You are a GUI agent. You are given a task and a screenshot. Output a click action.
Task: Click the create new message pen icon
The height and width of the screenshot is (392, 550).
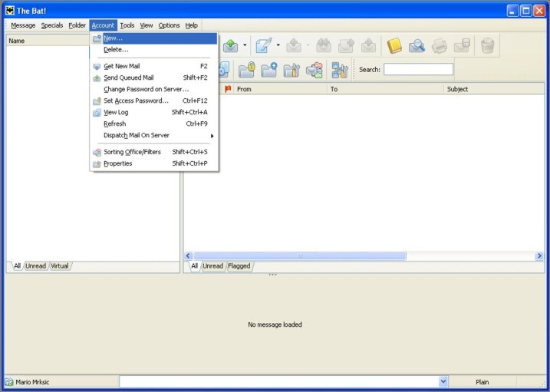[x=264, y=45]
